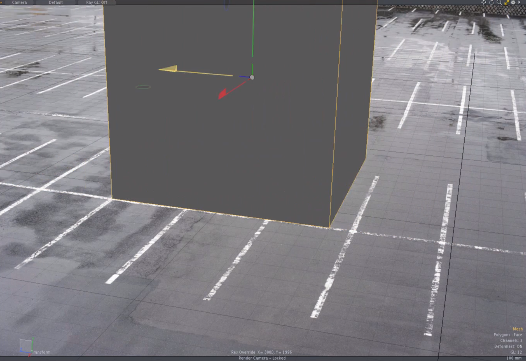This screenshot has width=526, height=361.
Task: Click the Render Camera - Locked status text
Action: coord(262,358)
